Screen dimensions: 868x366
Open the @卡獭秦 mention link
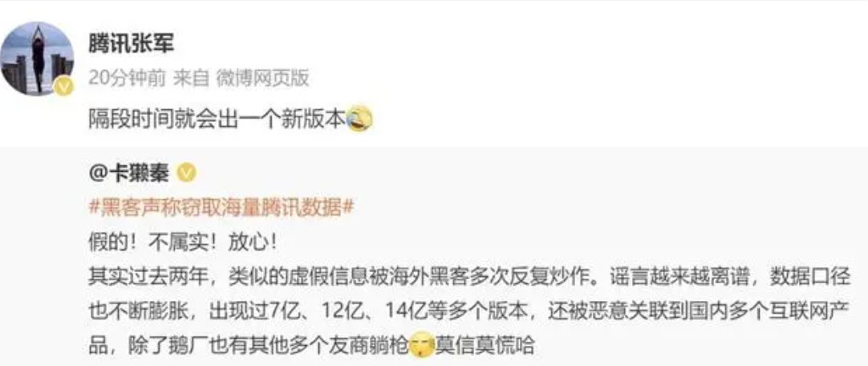click(x=129, y=174)
